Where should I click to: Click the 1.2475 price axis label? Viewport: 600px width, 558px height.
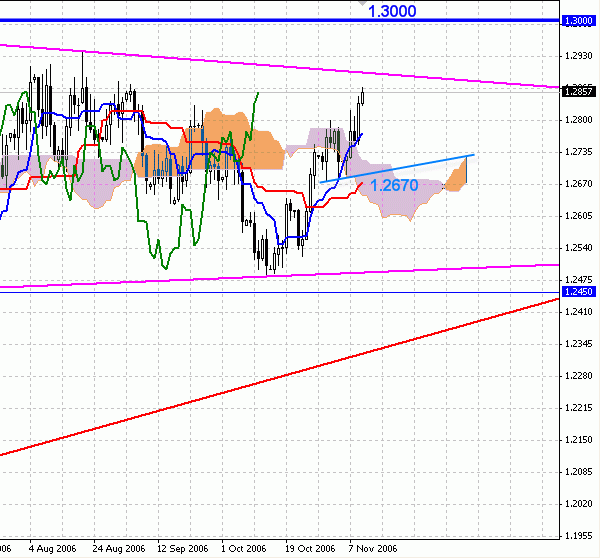(579, 280)
